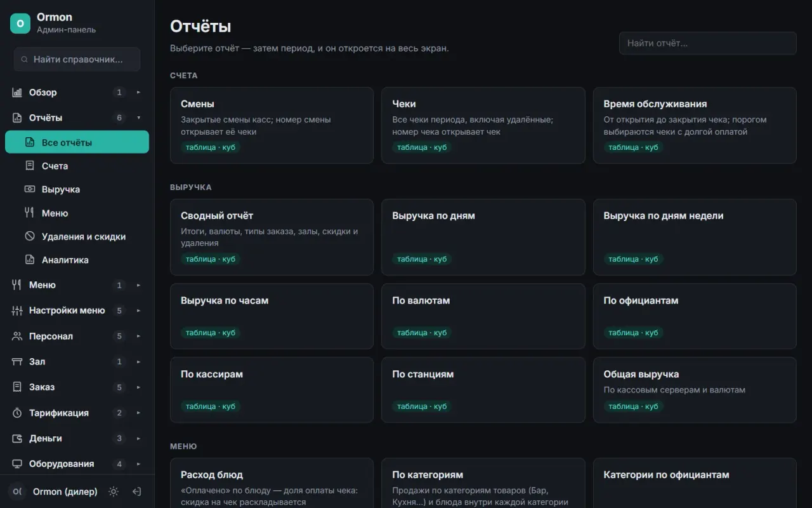Open the Расход блюд report card
This screenshot has height=508, width=812.
coord(272,483)
